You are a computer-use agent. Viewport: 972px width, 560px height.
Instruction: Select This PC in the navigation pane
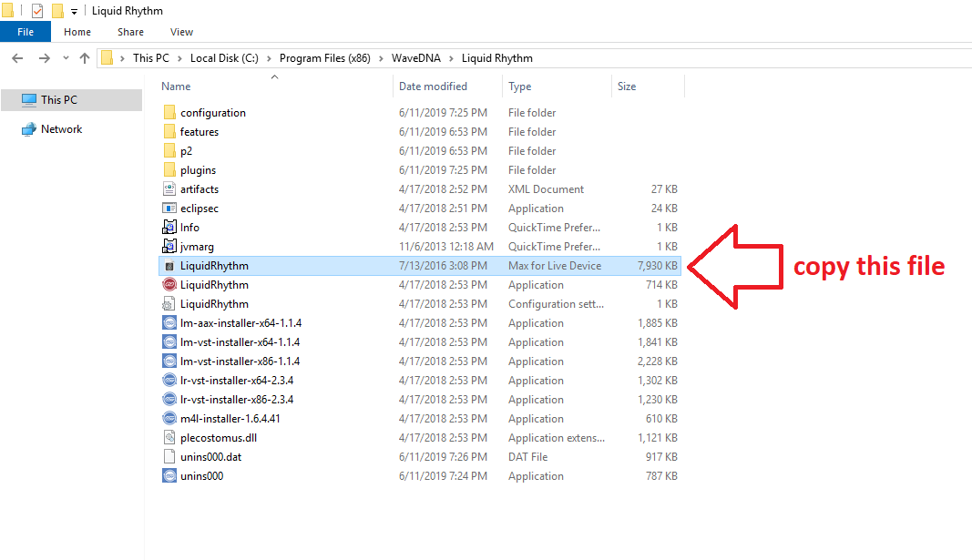point(71,100)
